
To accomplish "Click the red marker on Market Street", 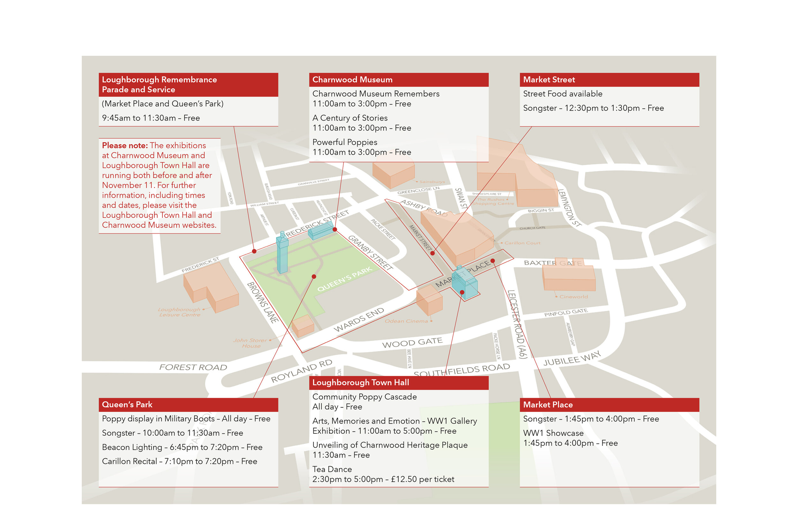I will pos(432,253).
